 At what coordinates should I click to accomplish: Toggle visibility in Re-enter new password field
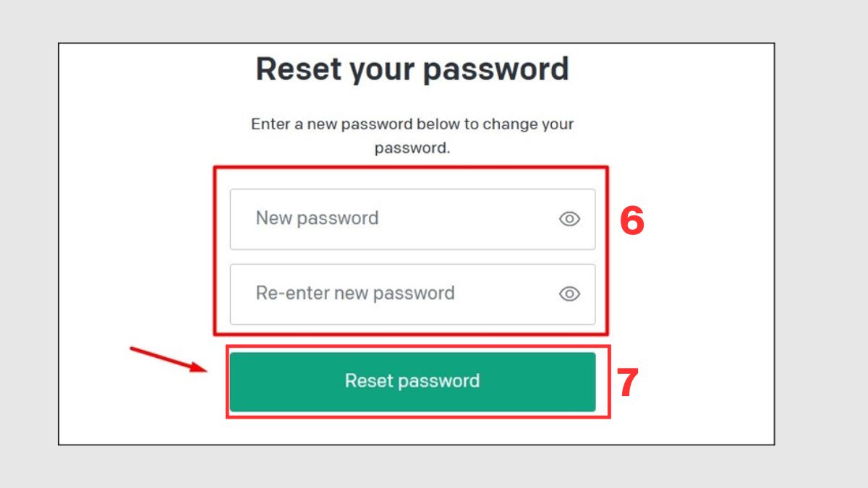(570, 294)
